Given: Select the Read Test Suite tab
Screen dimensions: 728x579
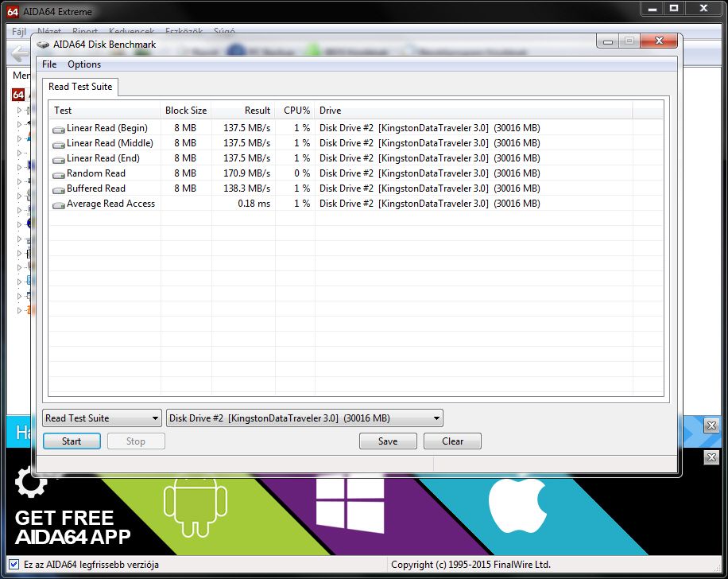Looking at the screenshot, I should (79, 87).
